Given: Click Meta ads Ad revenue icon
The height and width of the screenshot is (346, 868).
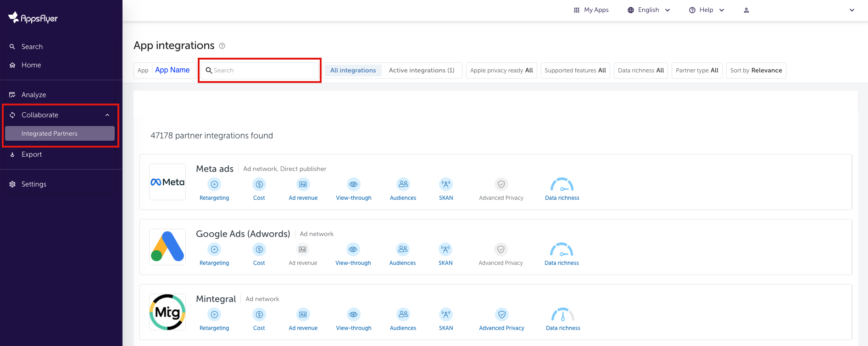Looking at the screenshot, I should (x=303, y=184).
